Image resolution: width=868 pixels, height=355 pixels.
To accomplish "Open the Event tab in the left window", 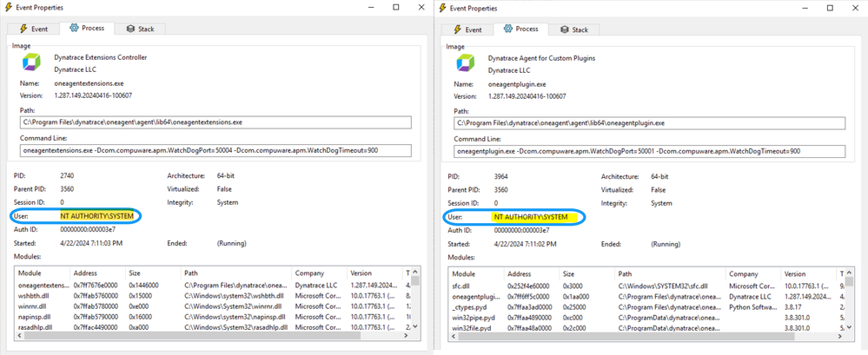I will [x=33, y=29].
